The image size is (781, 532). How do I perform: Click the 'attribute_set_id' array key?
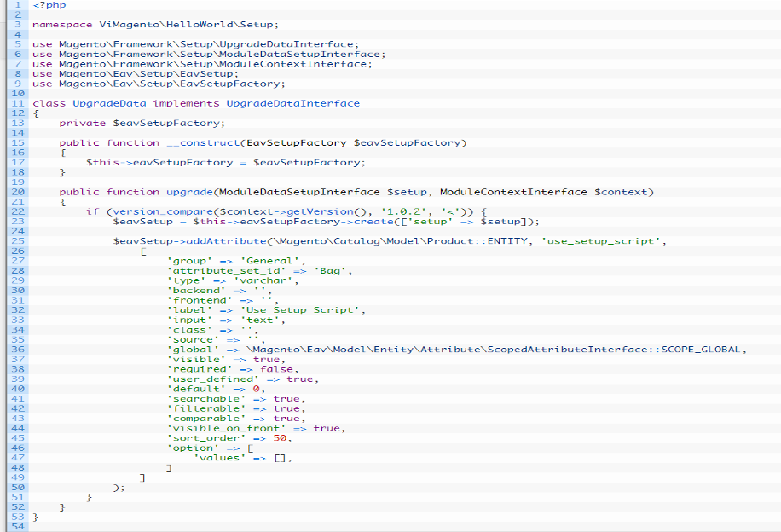pyautogui.click(x=226, y=271)
